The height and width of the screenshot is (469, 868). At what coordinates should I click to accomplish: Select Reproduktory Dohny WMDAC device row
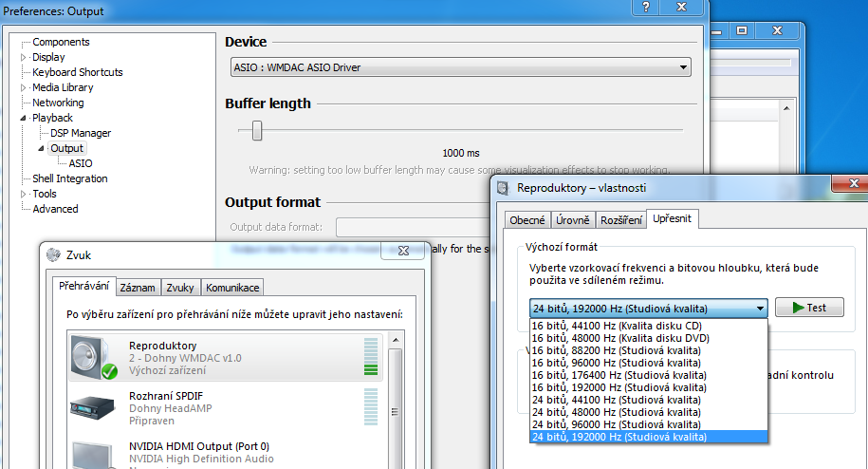(226, 357)
